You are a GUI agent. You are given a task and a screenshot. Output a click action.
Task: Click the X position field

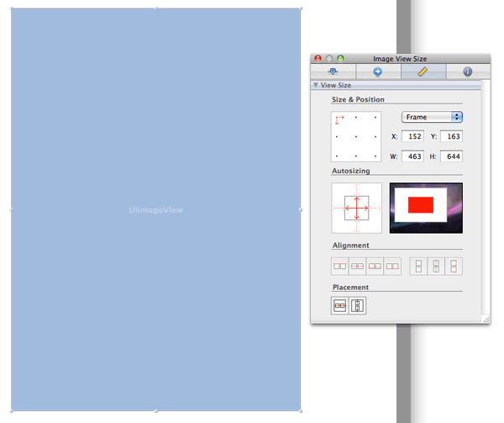[x=412, y=136]
